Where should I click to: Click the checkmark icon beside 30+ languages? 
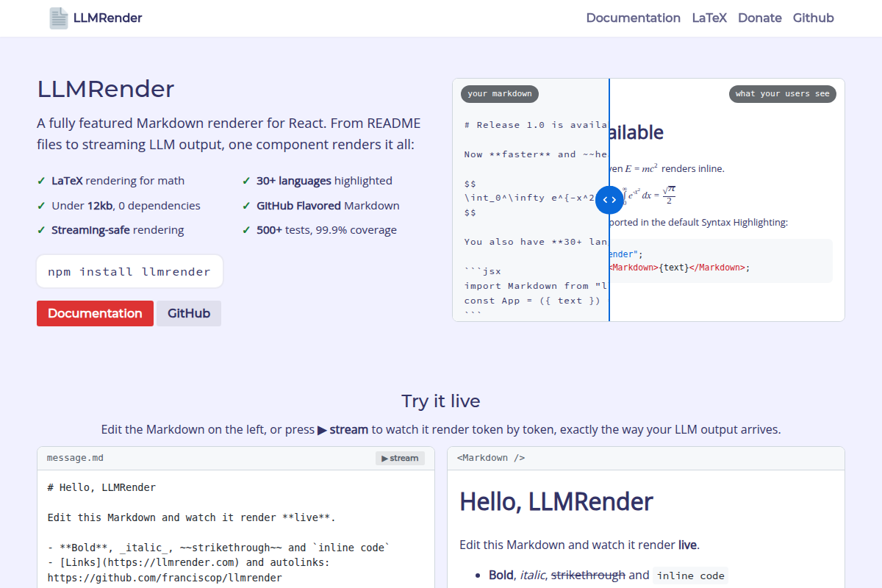246,181
